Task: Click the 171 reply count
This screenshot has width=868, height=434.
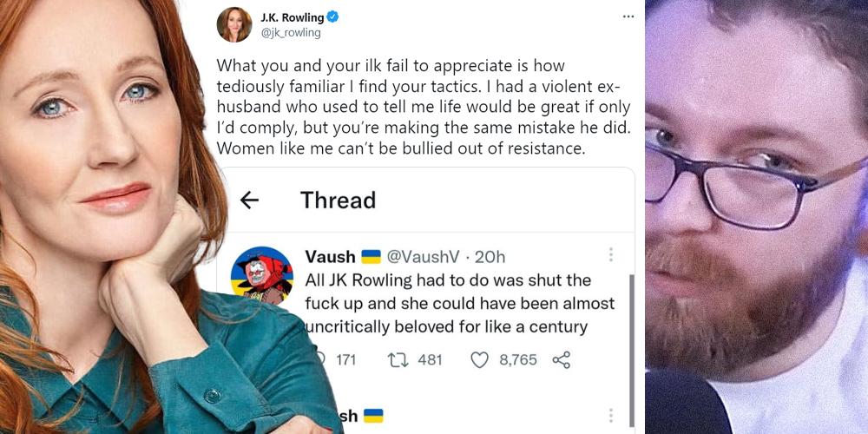Action: point(345,359)
